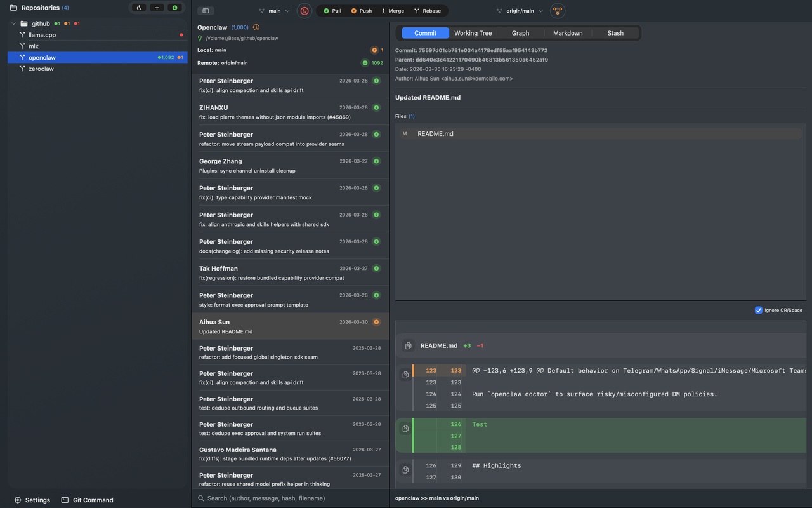Open the local main branch dropdown
812x508 pixels.
coord(274,11)
